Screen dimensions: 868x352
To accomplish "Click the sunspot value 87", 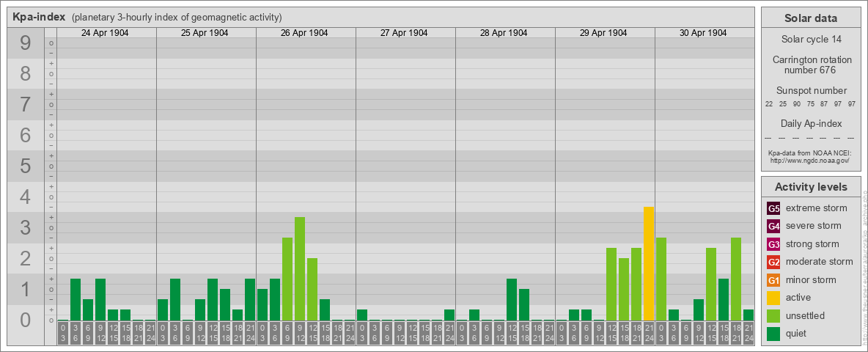I will tap(824, 104).
